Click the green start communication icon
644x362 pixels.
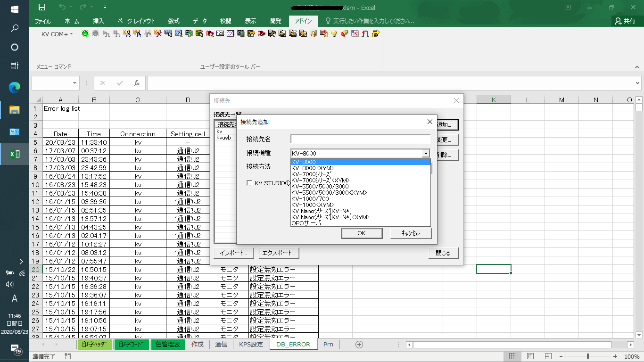click(85, 33)
